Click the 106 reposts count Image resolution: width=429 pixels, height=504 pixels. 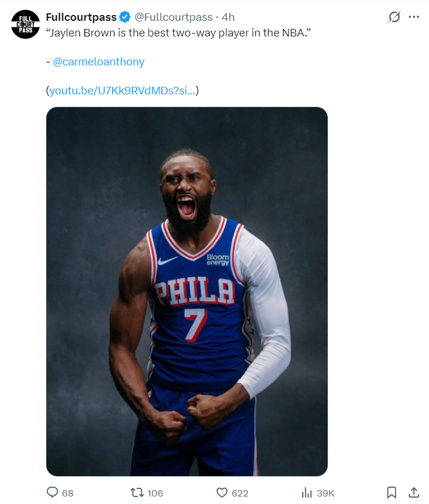(x=155, y=493)
